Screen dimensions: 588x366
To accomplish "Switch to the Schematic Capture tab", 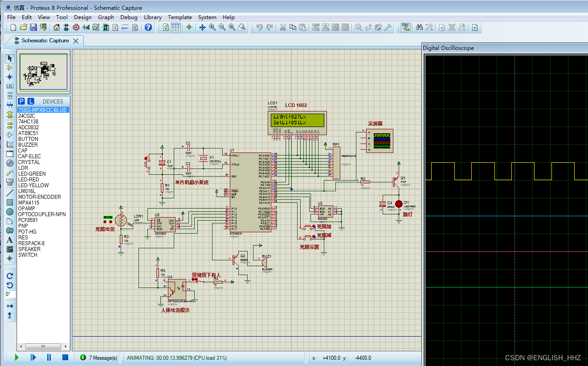I will pyautogui.click(x=45, y=41).
